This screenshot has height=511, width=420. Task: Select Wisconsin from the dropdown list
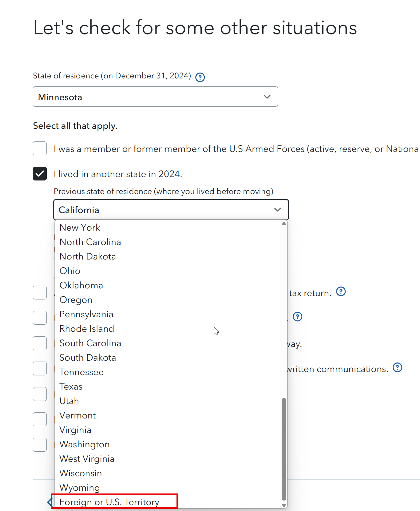tap(81, 473)
